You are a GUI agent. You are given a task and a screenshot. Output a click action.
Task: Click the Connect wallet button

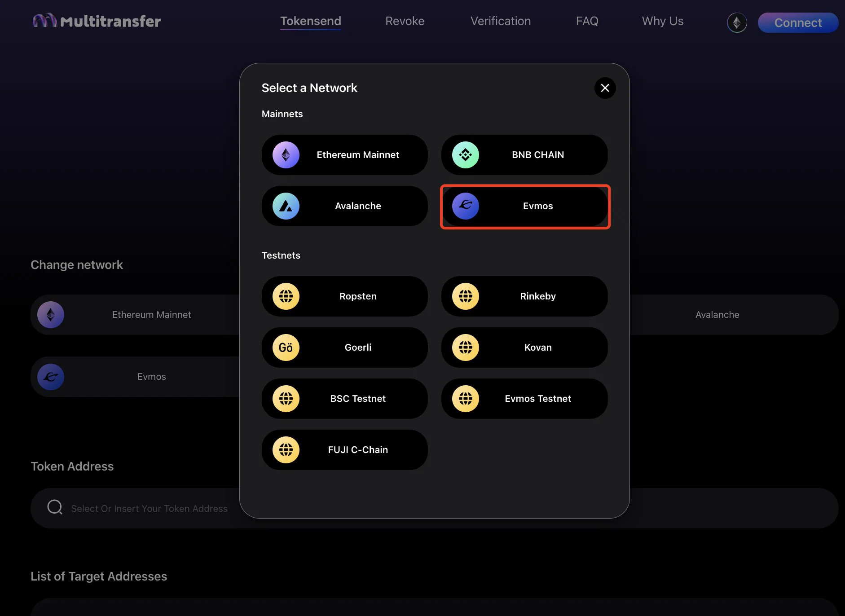[798, 22]
